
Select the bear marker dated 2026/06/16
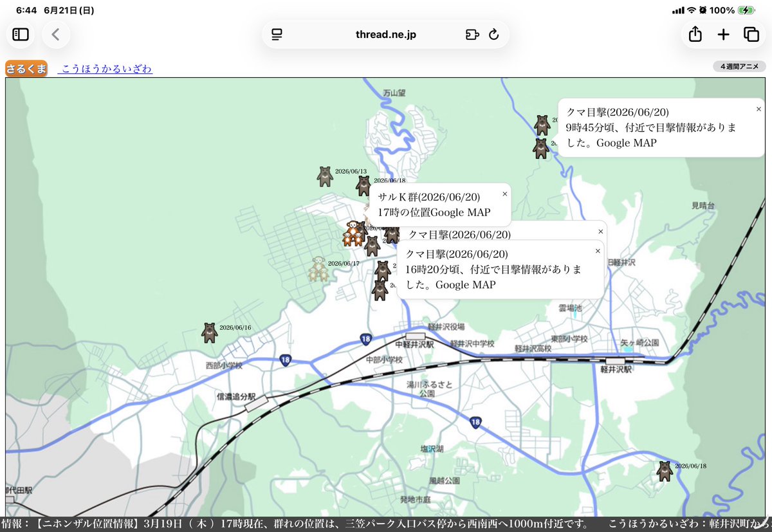pyautogui.click(x=210, y=333)
